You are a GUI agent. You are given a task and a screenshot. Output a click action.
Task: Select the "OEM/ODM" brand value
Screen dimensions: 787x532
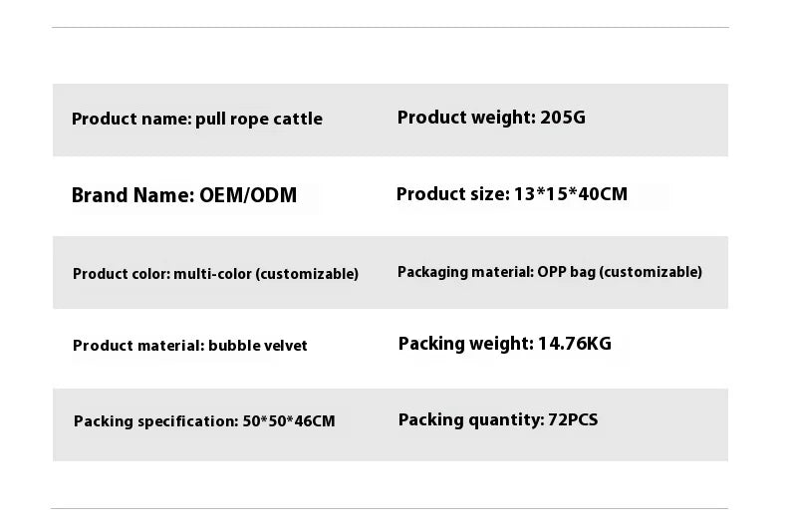click(248, 195)
